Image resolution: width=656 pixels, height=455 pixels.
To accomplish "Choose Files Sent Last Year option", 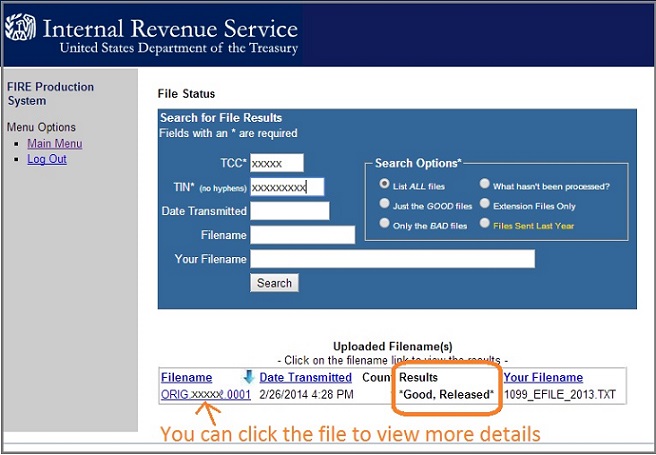I will click(485, 225).
